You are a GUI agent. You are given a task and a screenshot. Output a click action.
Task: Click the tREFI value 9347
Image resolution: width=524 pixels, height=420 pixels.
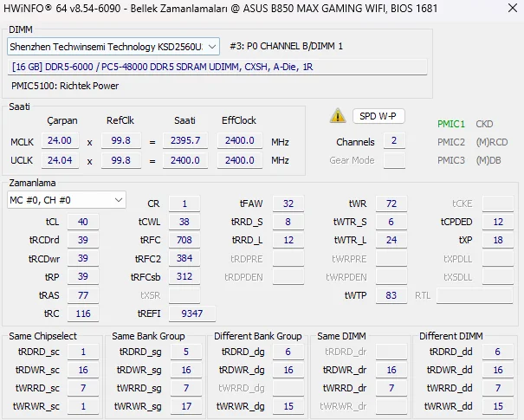[x=192, y=313]
